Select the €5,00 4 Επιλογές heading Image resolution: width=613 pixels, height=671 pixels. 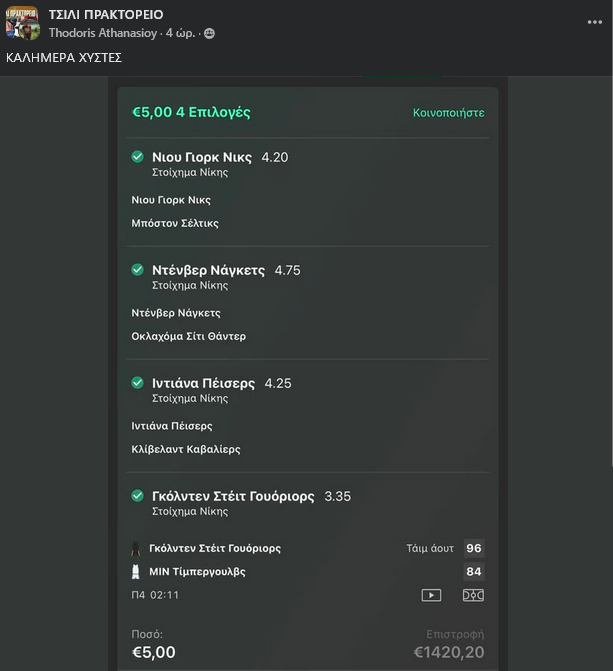pyautogui.click(x=191, y=112)
